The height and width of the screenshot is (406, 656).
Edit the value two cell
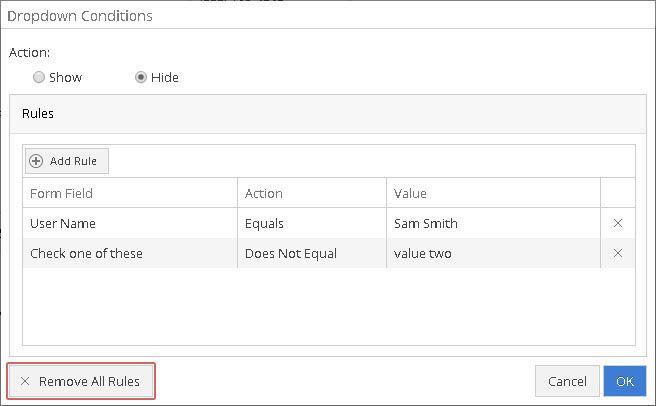click(494, 253)
